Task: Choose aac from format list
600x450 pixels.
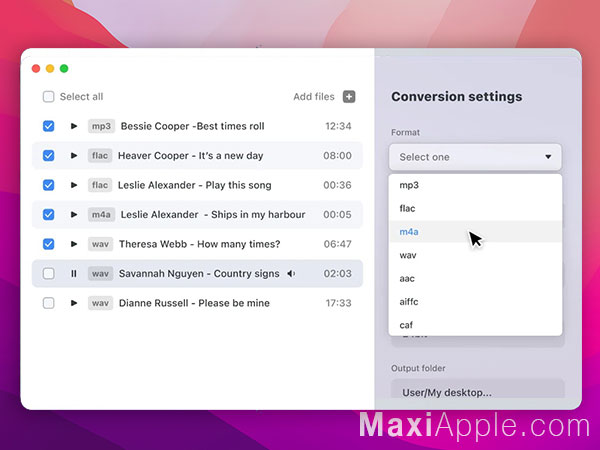Action: 475,279
